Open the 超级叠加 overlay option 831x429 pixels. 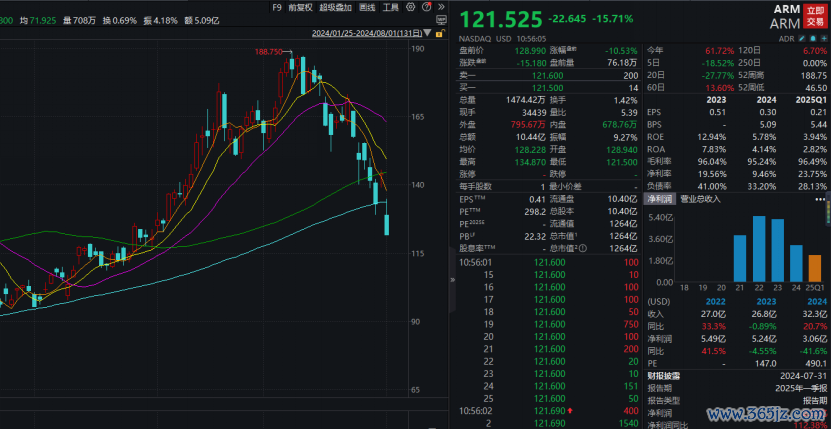pos(336,7)
